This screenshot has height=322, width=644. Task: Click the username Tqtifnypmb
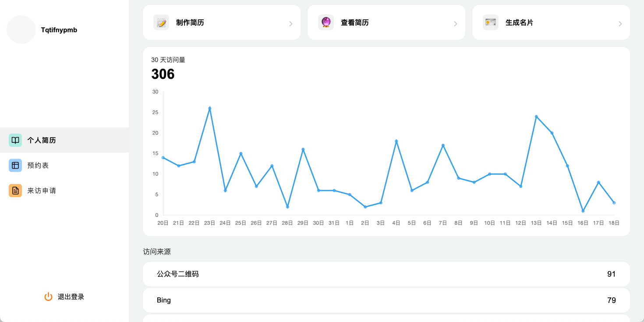pos(59,30)
